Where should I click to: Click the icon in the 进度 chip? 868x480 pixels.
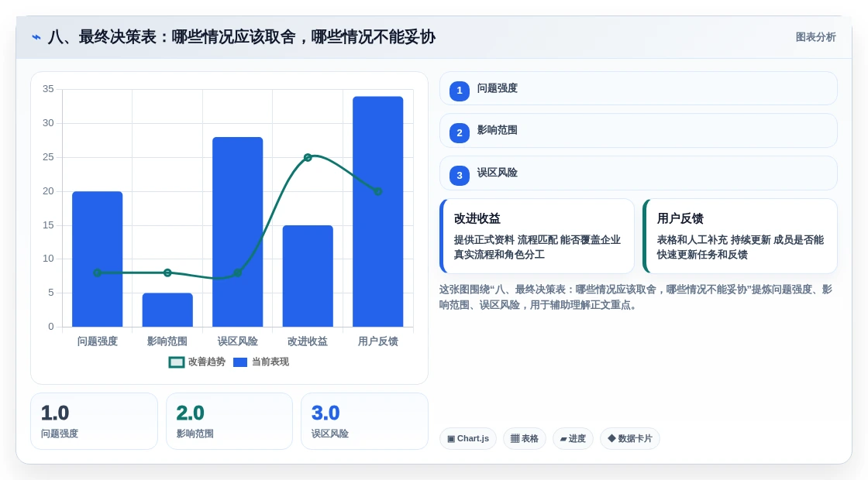pyautogui.click(x=563, y=439)
